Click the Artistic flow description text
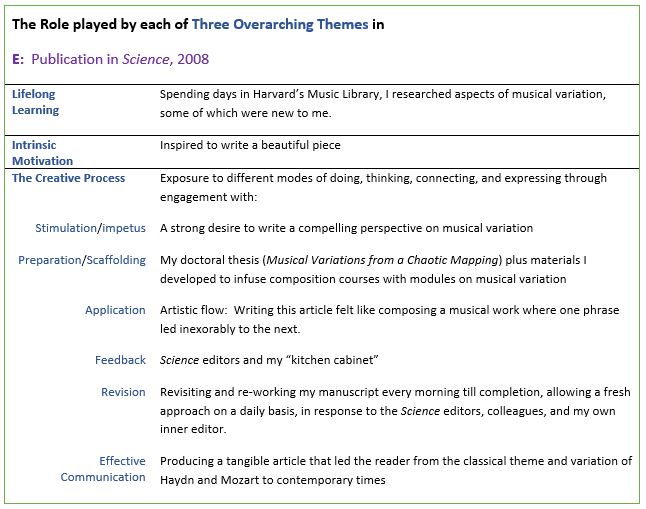Screen dimensions: 646x509 pyautogui.click(x=389, y=319)
